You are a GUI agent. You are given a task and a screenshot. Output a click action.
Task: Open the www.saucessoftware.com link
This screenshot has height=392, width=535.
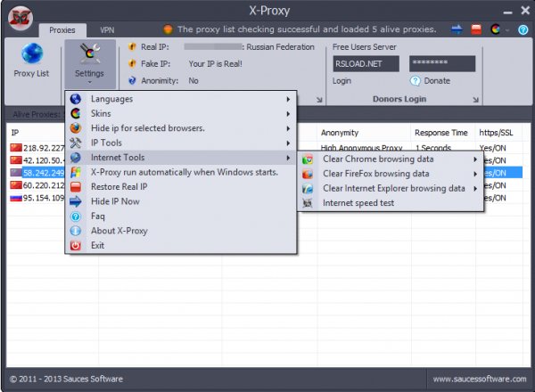tap(480, 379)
